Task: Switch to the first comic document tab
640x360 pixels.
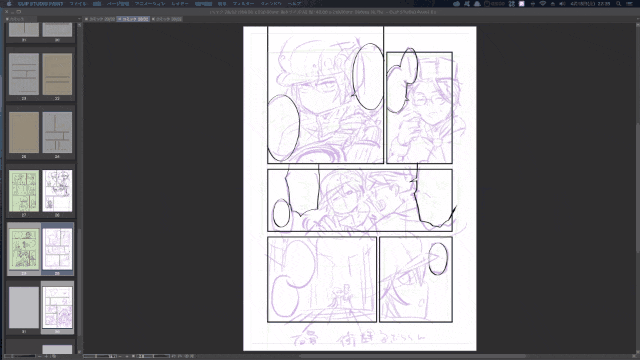Action: pyautogui.click(x=100, y=19)
